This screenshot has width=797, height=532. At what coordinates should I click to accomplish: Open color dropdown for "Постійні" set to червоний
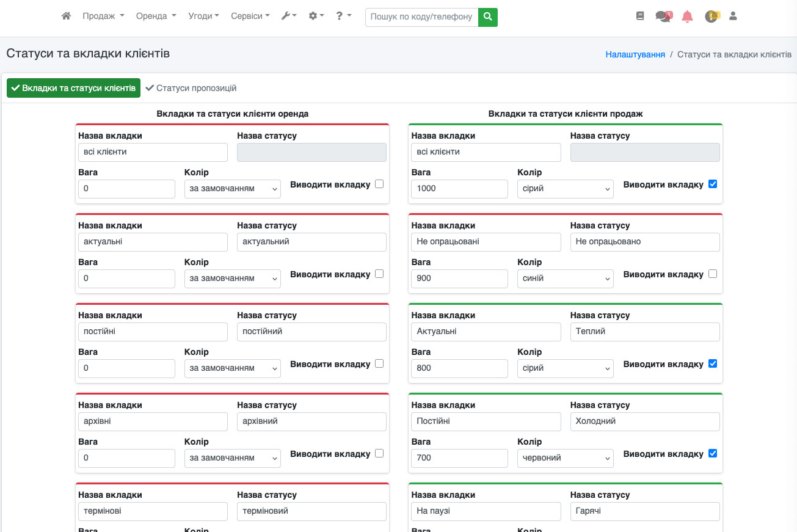(565, 458)
